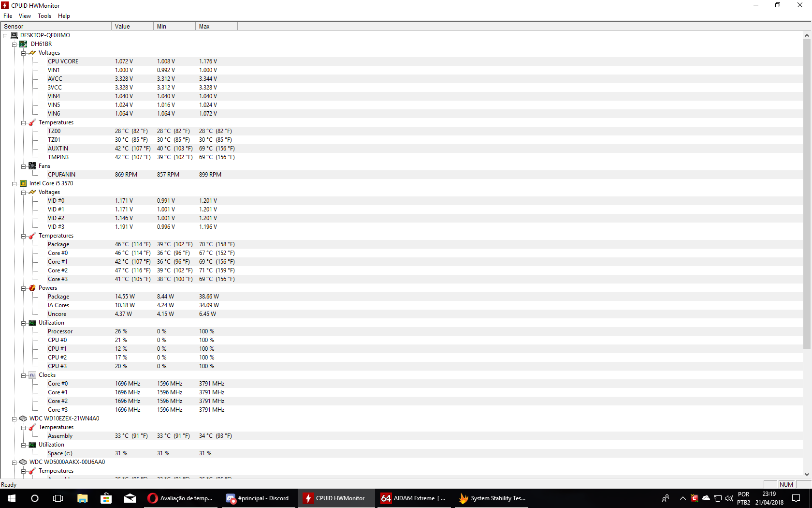Open Task View on the taskbar
The image size is (812, 508).
58,498
